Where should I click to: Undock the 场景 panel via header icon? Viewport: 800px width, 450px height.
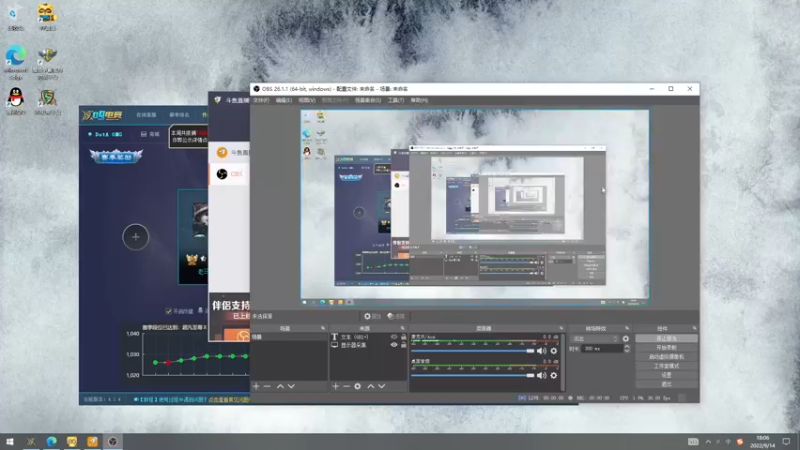(322, 328)
